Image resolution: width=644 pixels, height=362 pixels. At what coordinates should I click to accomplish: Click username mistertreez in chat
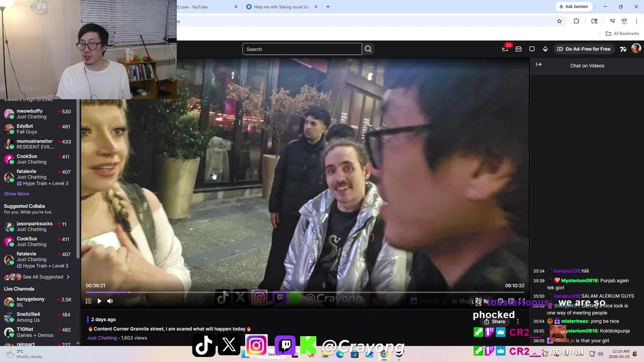click(x=576, y=321)
